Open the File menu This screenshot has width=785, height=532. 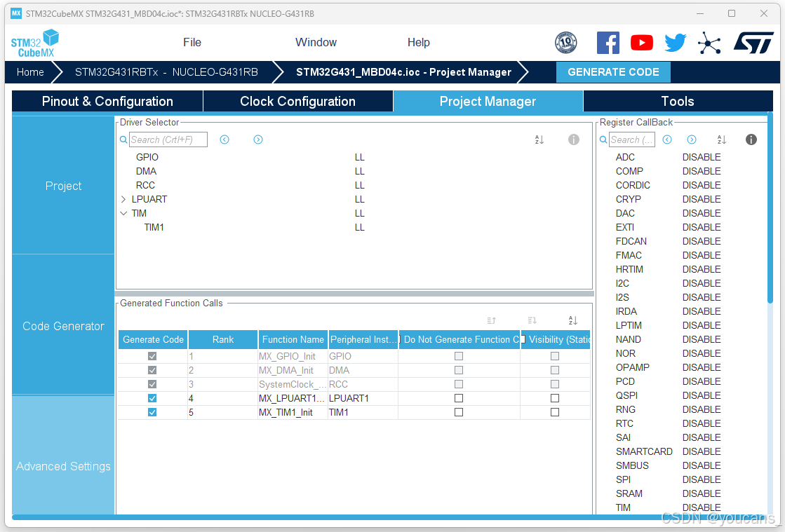(192, 43)
